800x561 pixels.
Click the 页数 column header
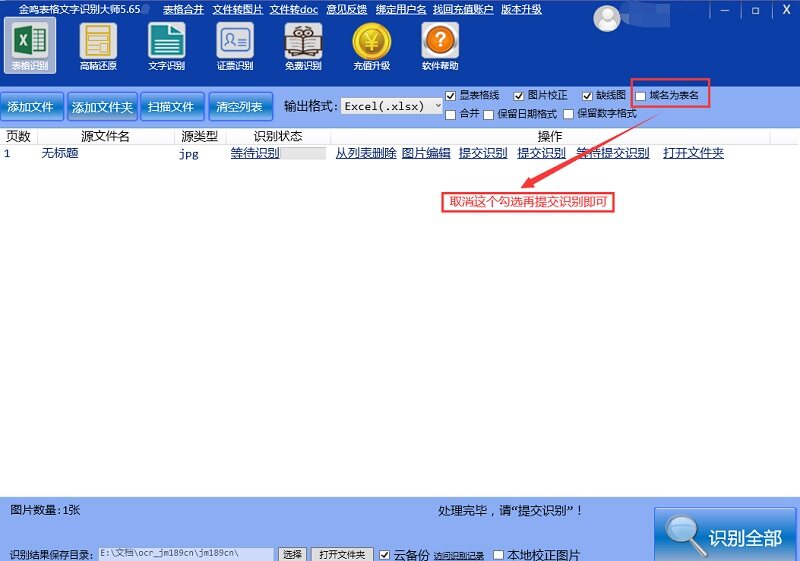click(x=18, y=136)
